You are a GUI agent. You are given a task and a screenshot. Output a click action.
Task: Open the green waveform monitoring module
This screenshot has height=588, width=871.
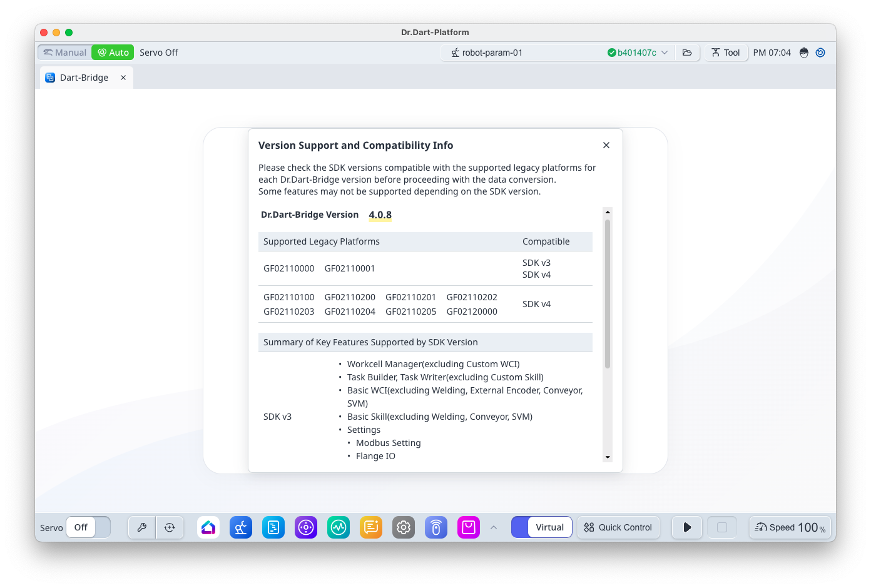[339, 527]
